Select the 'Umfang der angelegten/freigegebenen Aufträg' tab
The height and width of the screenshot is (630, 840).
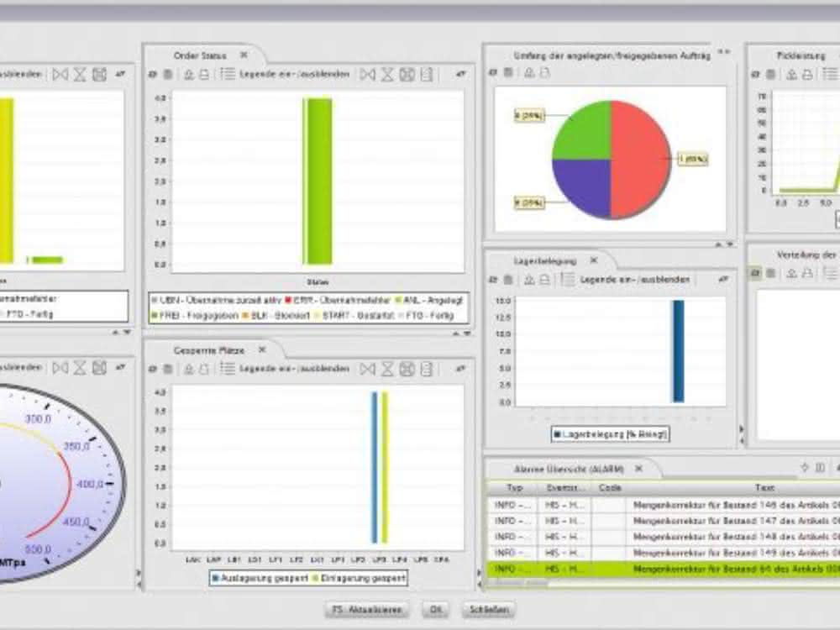point(612,55)
